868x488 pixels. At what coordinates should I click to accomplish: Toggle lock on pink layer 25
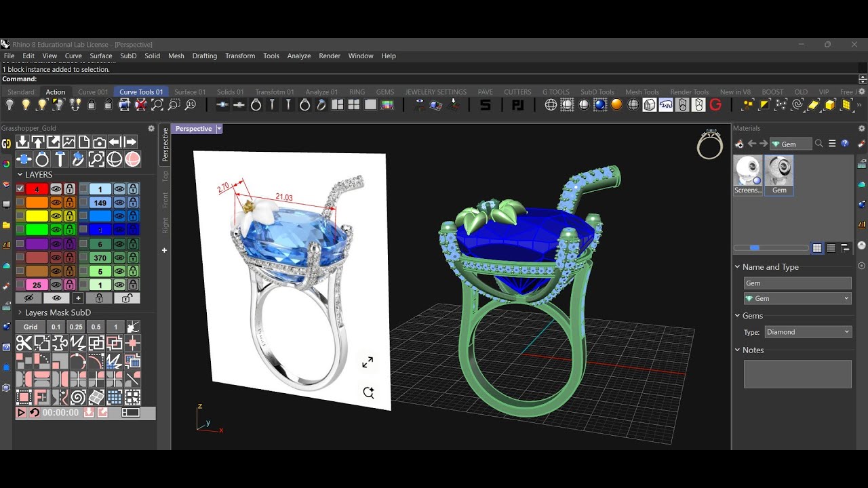click(x=69, y=285)
